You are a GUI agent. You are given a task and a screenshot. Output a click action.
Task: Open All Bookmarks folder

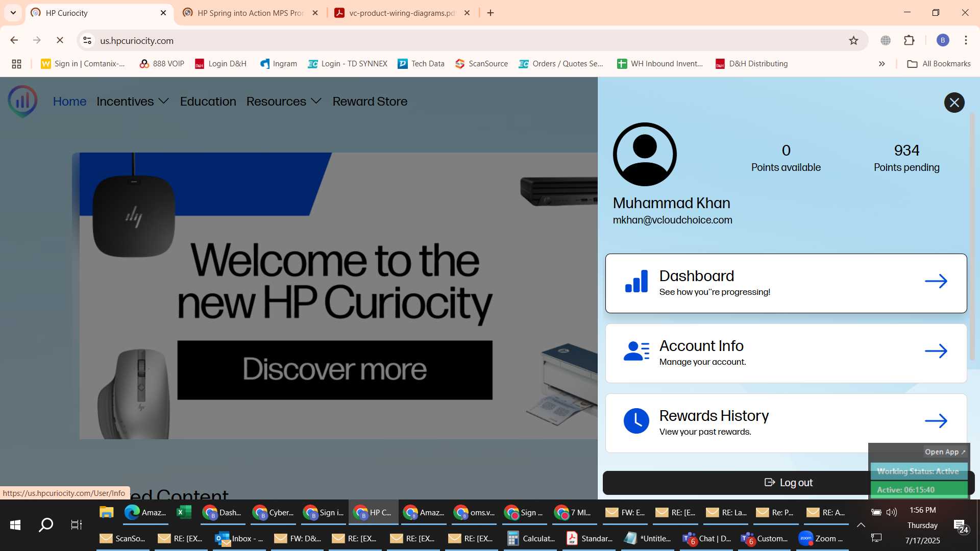[939, 64]
